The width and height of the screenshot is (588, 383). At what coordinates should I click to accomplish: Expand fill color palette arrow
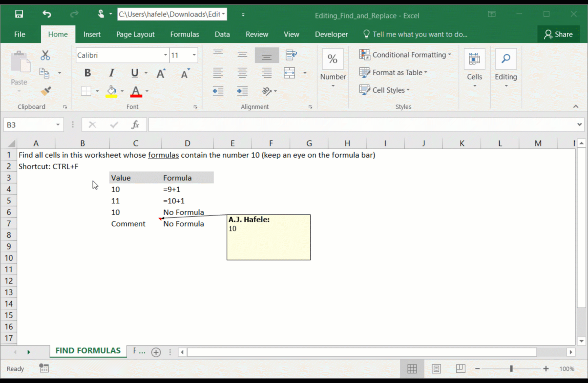coord(122,91)
